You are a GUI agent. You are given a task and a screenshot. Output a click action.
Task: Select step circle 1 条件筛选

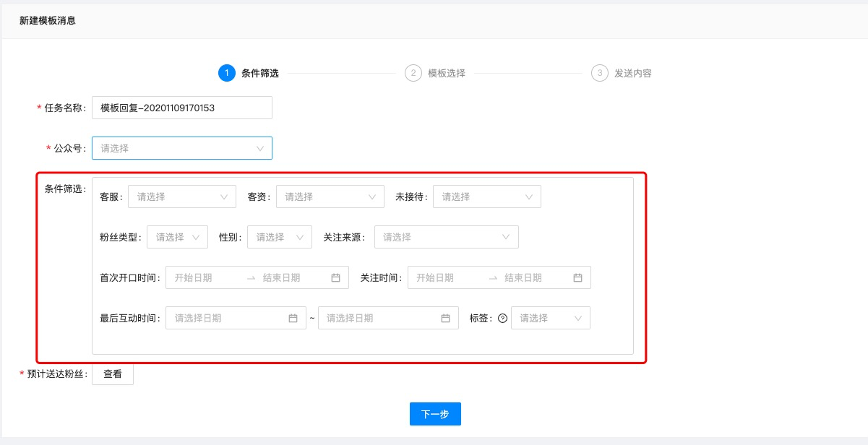coord(227,72)
